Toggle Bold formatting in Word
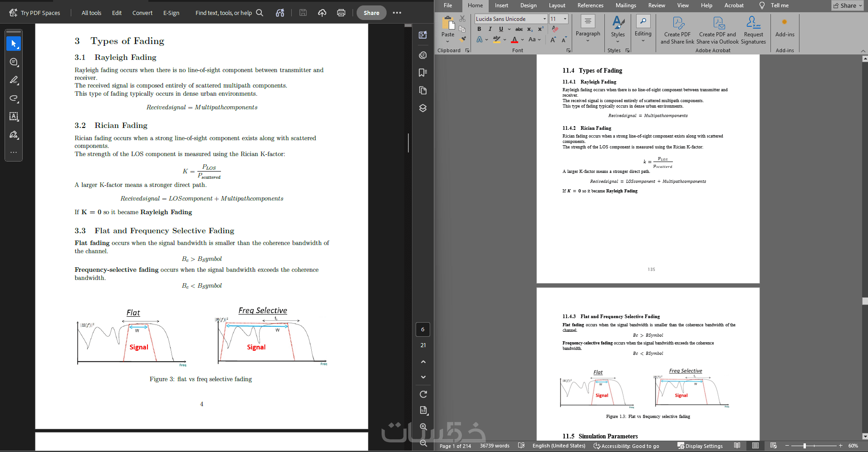Image resolution: width=868 pixels, height=452 pixels. tap(479, 29)
